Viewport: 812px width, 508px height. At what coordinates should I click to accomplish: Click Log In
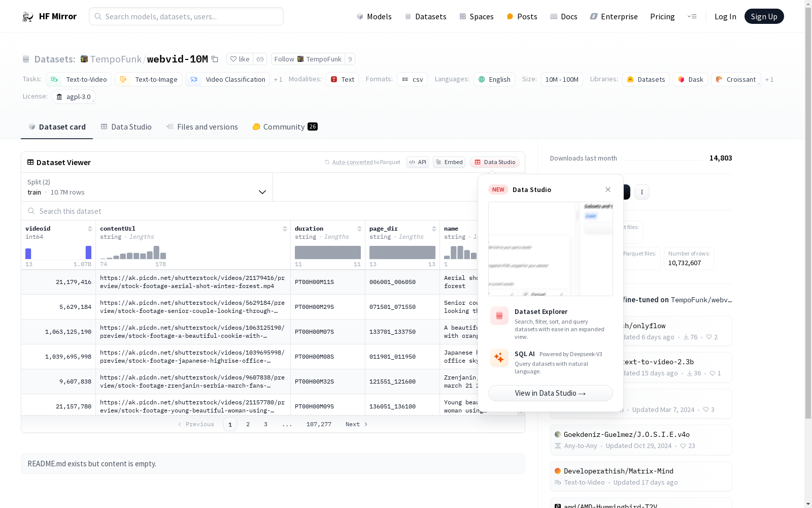tap(725, 17)
